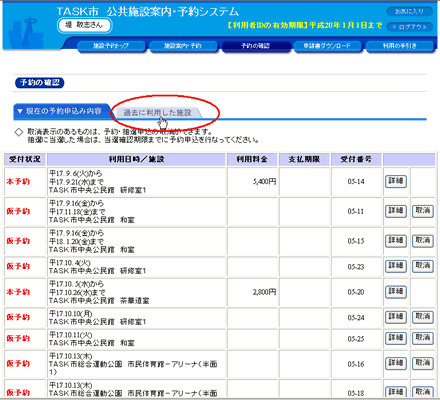440x400 pixels.
Task: Click receipt number 05-18
Action: [356, 393]
